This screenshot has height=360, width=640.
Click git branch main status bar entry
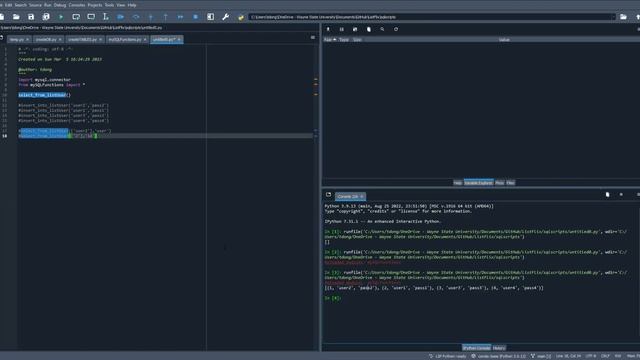pyautogui.click(x=541, y=356)
